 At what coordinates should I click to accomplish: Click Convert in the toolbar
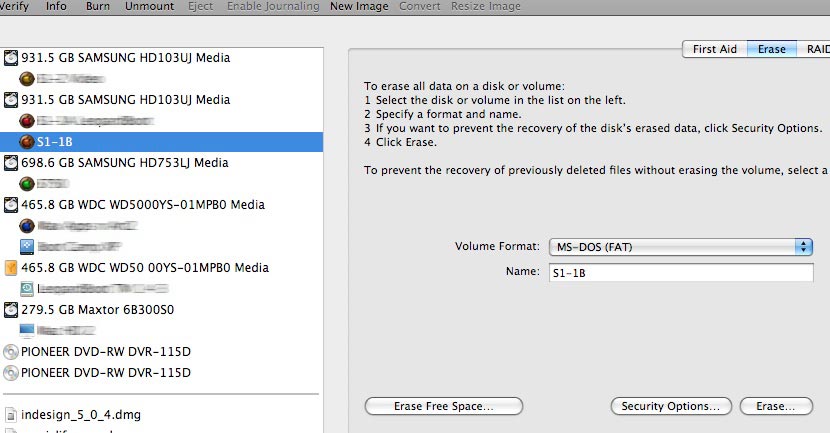pos(420,6)
